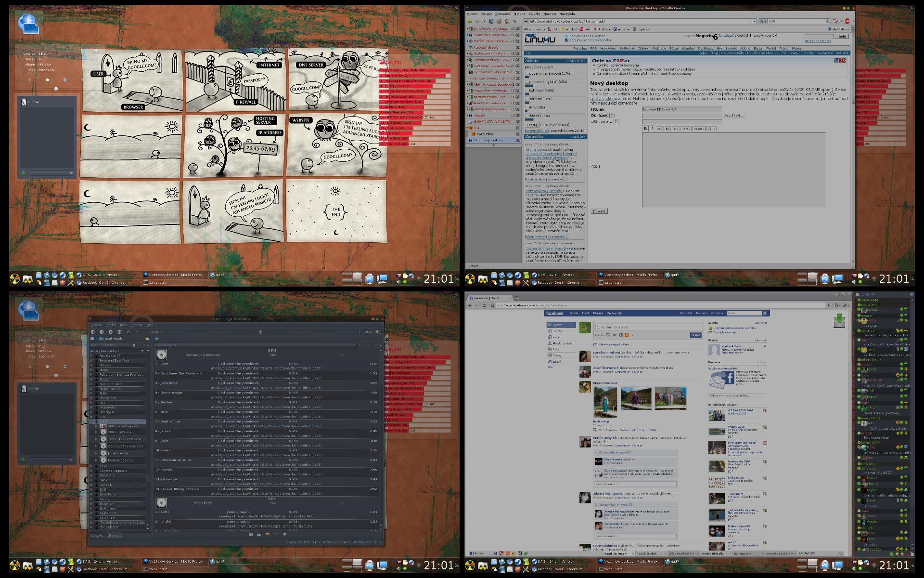Open Chromium page menu icon
The width and height of the screenshot is (924, 578).
pyautogui.click(x=837, y=305)
